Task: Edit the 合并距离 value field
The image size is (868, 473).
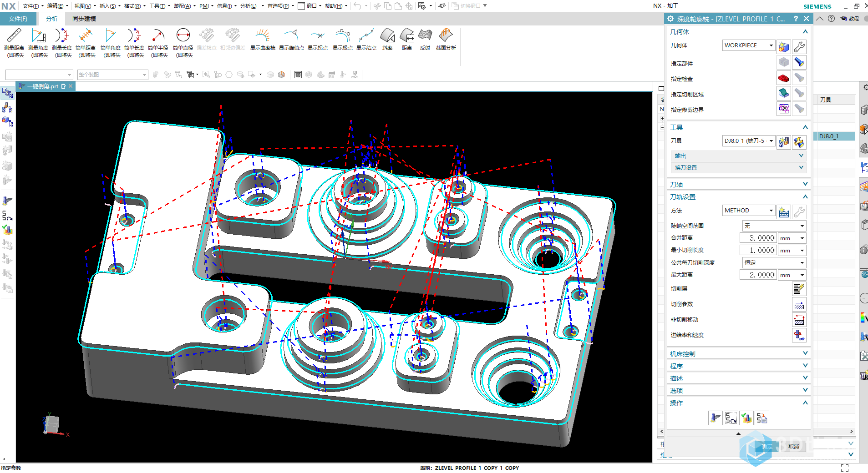Action: [x=758, y=238]
